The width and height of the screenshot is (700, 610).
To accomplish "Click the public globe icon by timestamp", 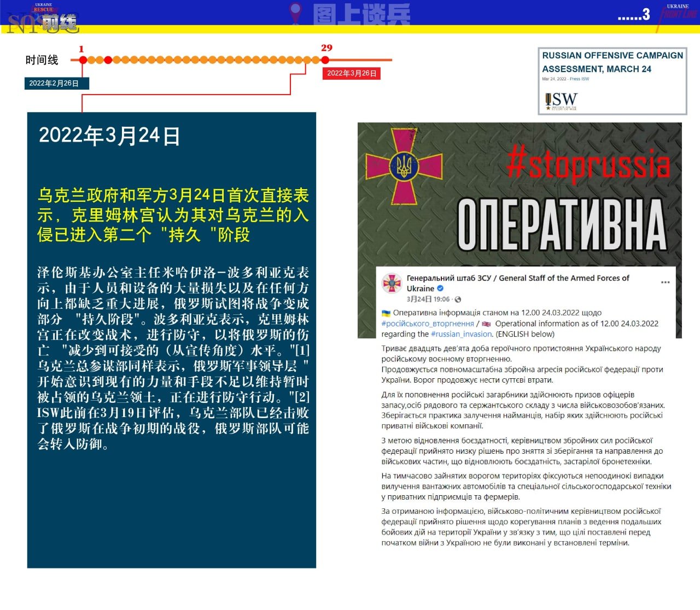I will click(458, 300).
